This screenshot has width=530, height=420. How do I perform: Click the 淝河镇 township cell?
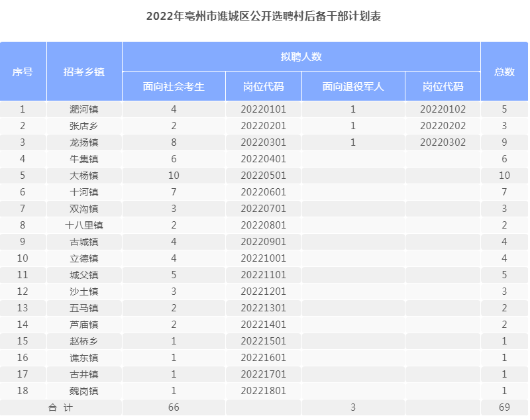tap(84, 109)
